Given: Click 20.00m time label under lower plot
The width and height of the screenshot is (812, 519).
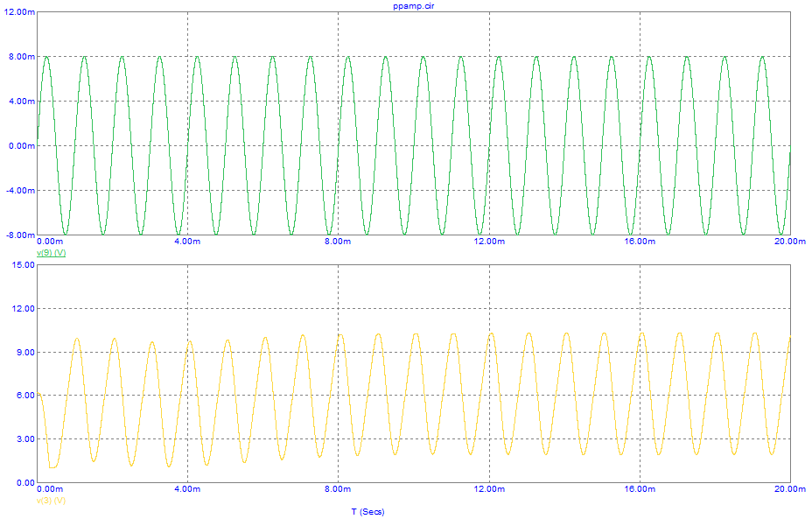Looking at the screenshot, I should (x=789, y=489).
